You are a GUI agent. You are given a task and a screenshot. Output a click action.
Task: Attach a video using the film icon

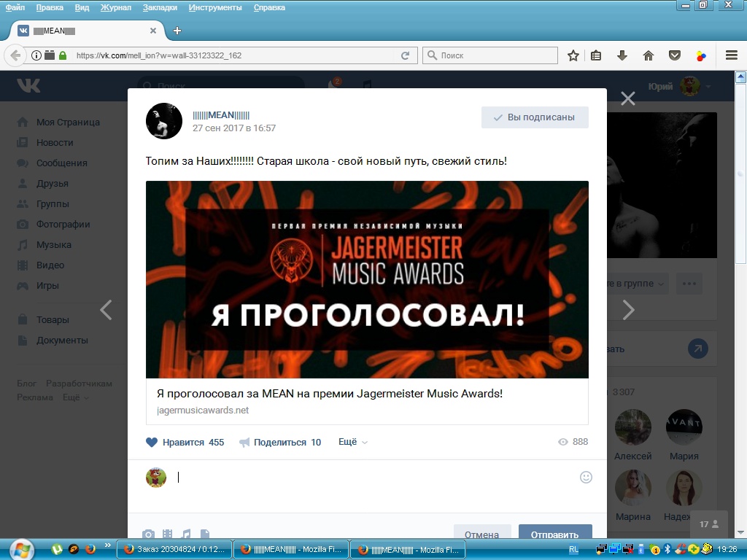pyautogui.click(x=167, y=534)
